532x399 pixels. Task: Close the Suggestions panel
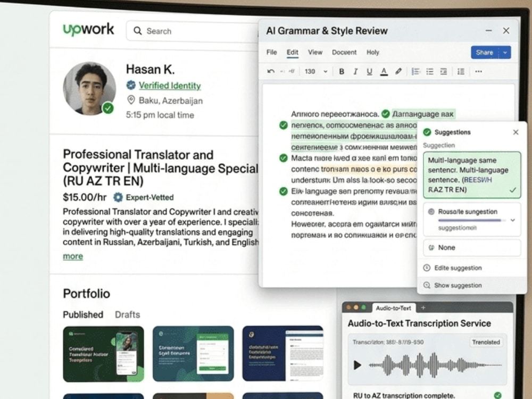click(x=516, y=132)
